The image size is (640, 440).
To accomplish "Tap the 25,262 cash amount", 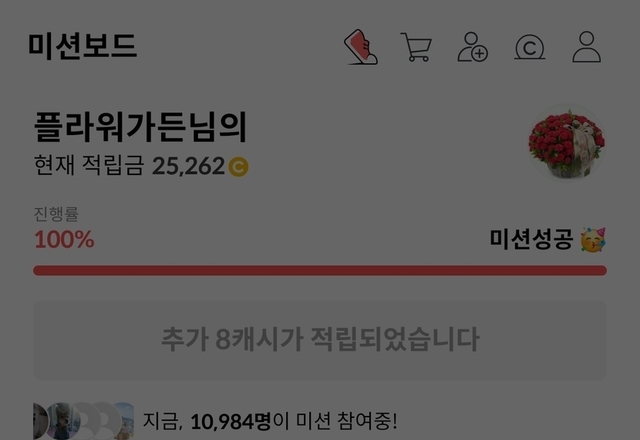I will tap(188, 166).
